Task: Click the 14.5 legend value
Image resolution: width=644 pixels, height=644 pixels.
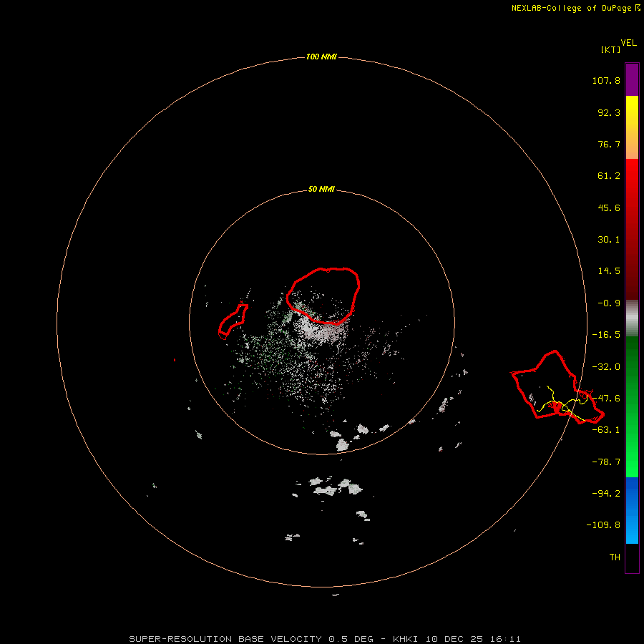Action: click(609, 271)
